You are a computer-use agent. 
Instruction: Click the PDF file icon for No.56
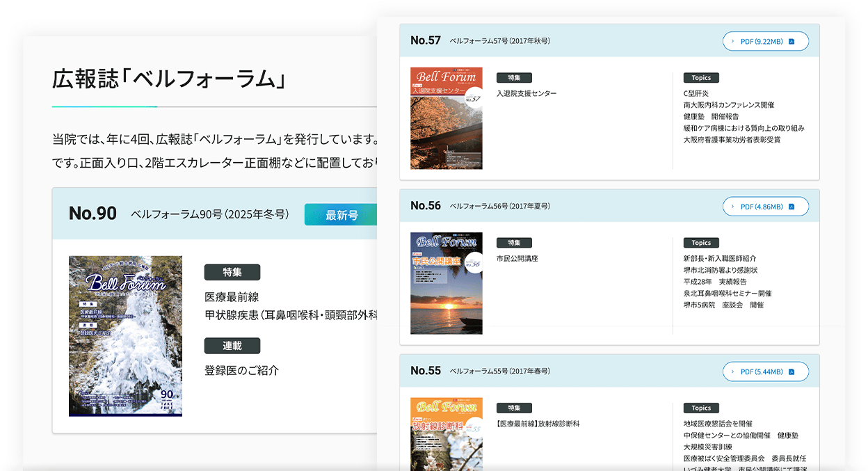point(791,207)
